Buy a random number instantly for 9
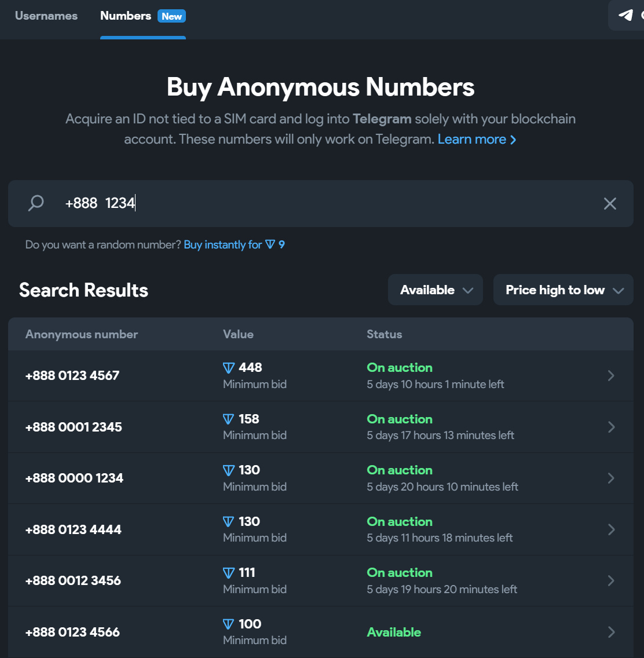The width and height of the screenshot is (644, 658). [234, 244]
